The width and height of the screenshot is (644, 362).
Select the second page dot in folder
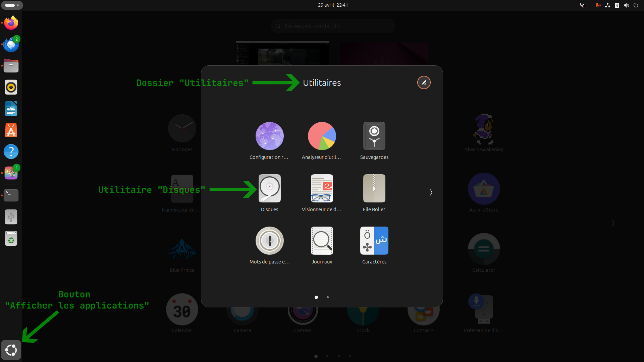(328, 297)
